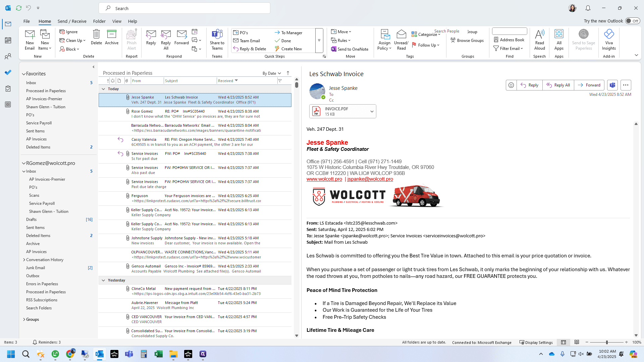Click the Reply All icon in the Respond group

click(166, 40)
